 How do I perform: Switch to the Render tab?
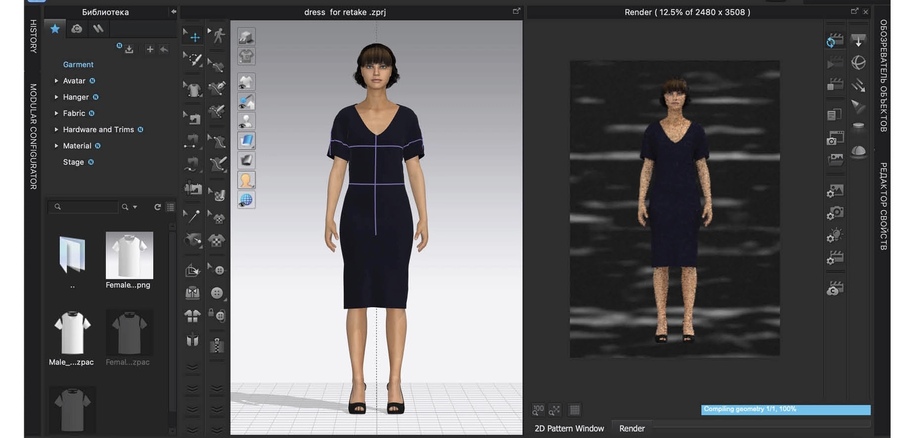632,428
